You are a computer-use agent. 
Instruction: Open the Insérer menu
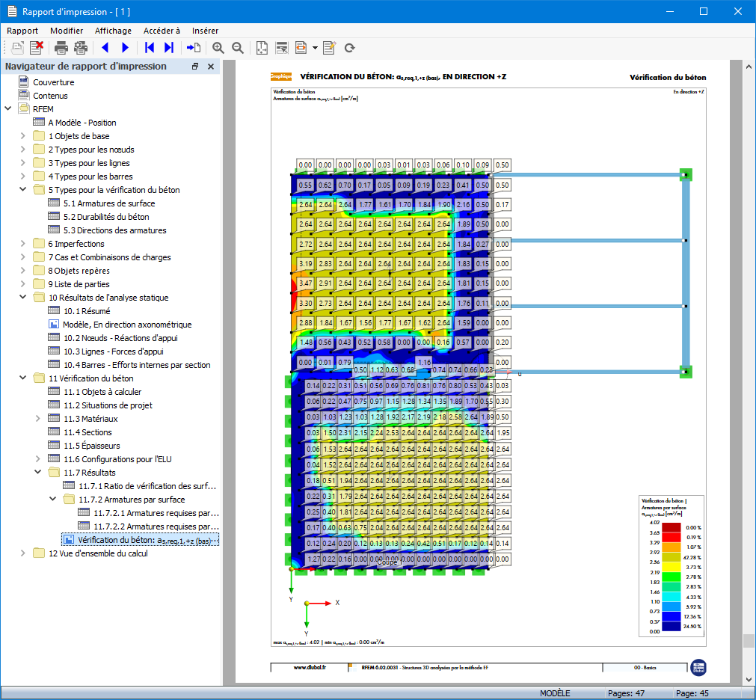tap(205, 31)
